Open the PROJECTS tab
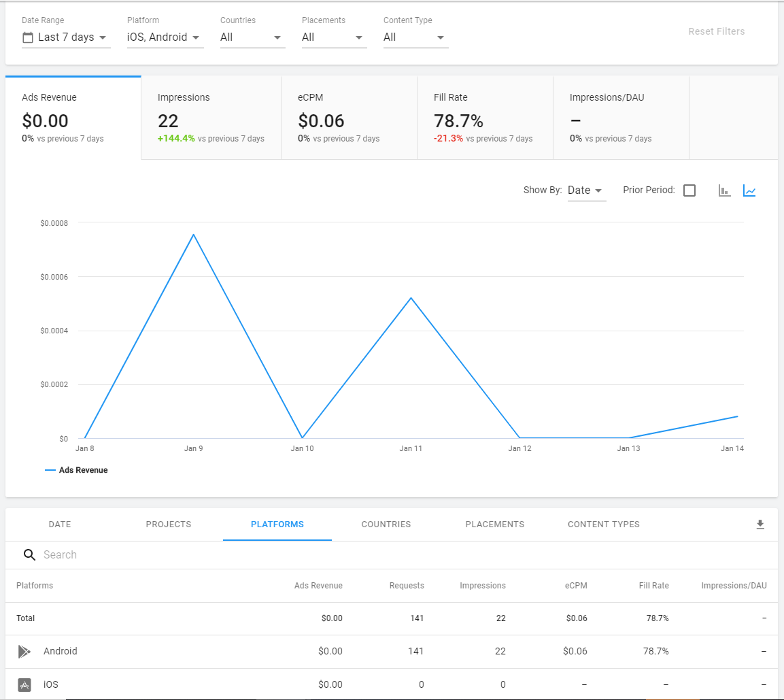784x700 pixels. (x=168, y=524)
